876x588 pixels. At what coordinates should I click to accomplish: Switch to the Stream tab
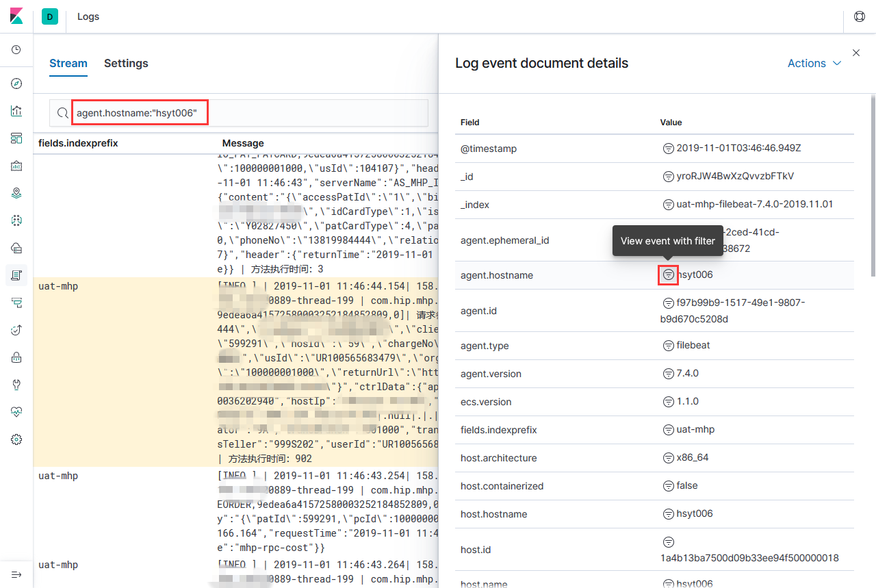tap(68, 63)
